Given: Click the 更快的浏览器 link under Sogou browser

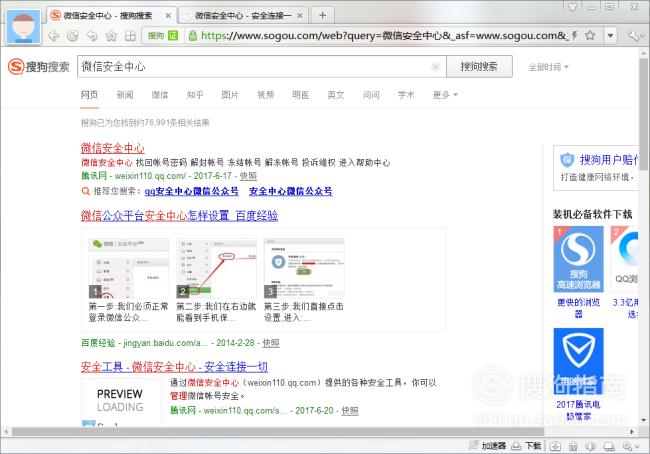Looking at the screenshot, I should pos(578,308).
